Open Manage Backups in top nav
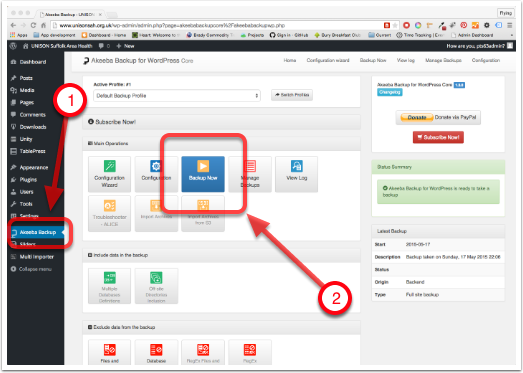 point(443,60)
